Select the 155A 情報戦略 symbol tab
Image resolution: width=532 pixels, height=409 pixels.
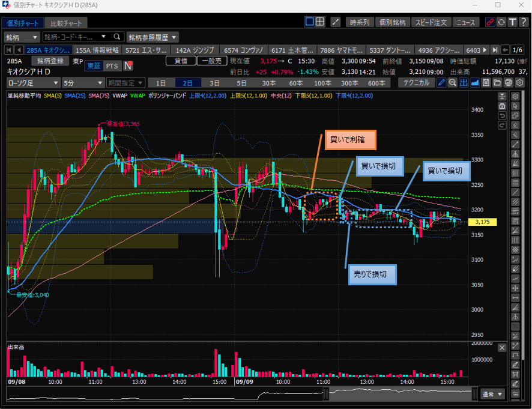(98, 50)
